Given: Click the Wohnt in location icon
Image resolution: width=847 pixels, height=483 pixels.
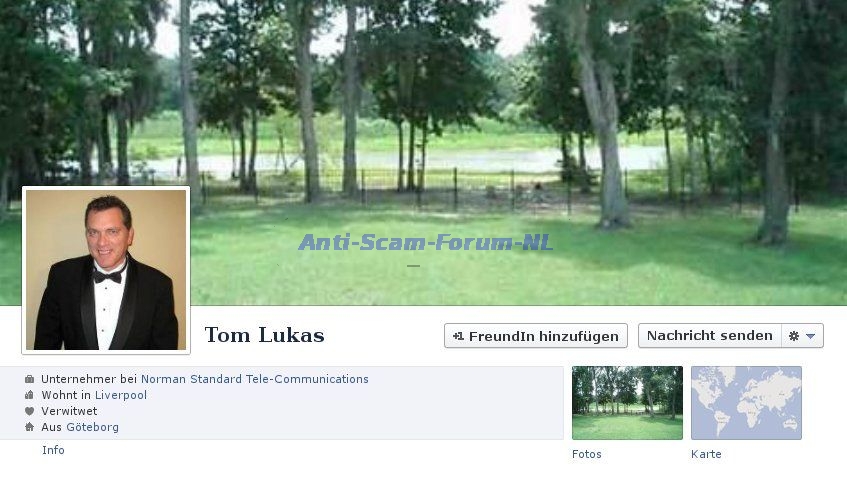Looking at the screenshot, I should coord(29,395).
